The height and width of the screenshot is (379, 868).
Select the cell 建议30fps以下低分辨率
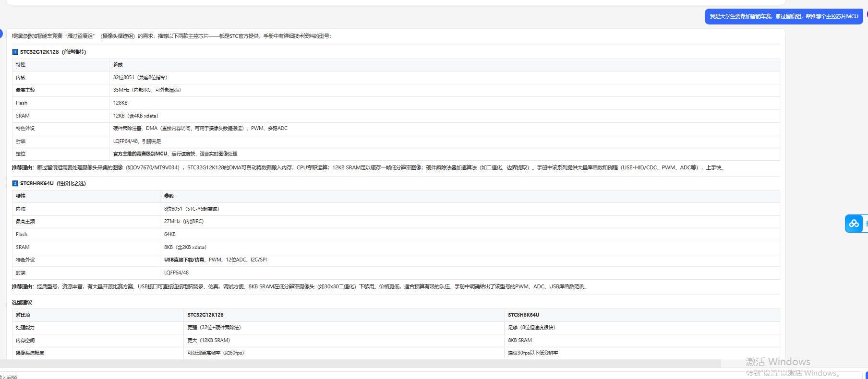coord(533,353)
